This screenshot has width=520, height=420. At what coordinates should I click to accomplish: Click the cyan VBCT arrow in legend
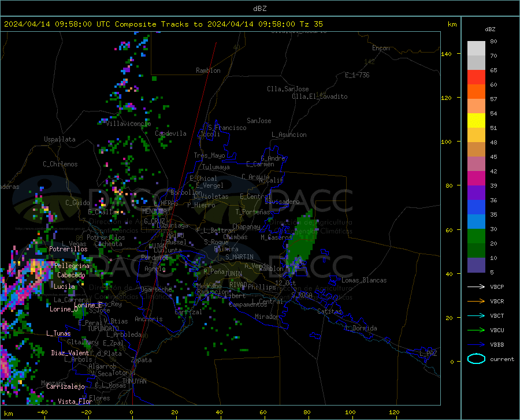coord(476,315)
